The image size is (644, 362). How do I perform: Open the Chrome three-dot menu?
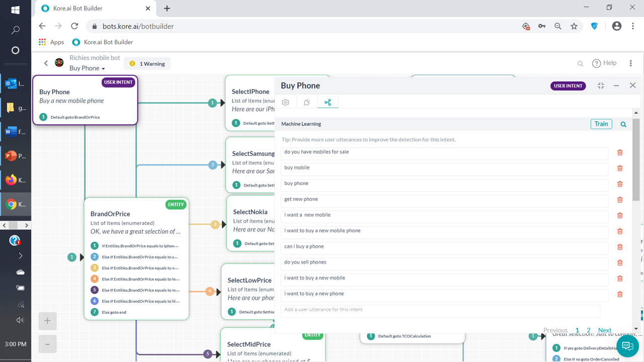[633, 26]
